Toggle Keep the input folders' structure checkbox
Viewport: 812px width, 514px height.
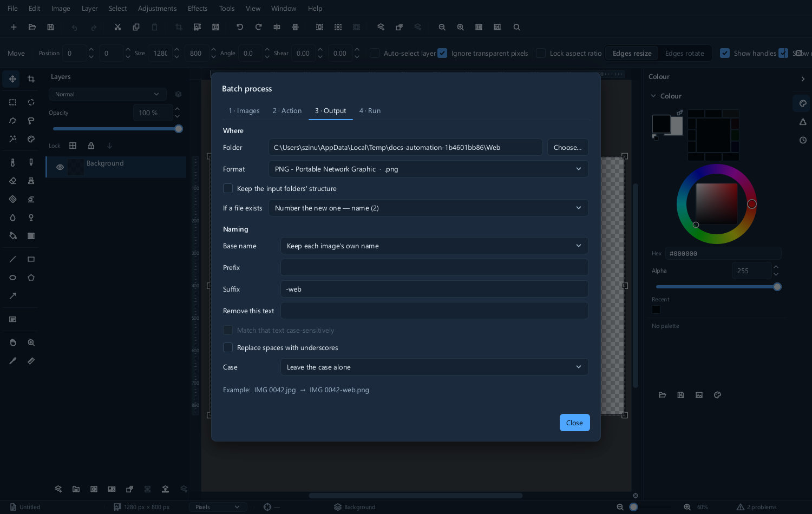tap(228, 188)
